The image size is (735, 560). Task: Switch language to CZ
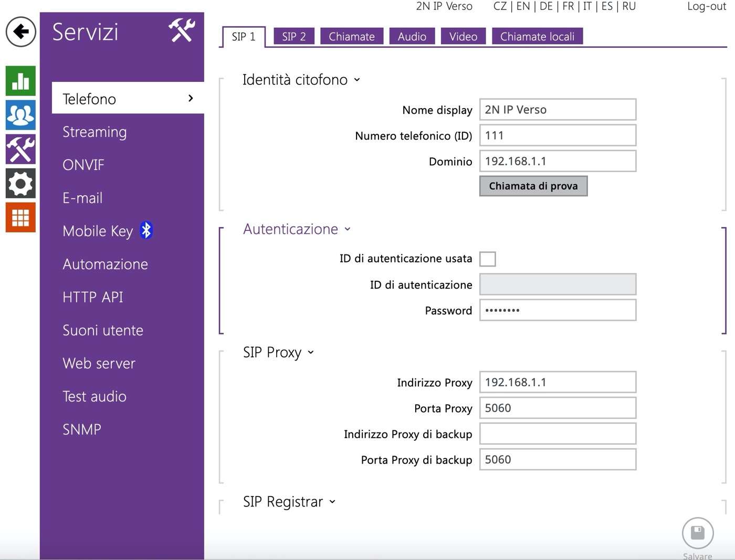500,6
